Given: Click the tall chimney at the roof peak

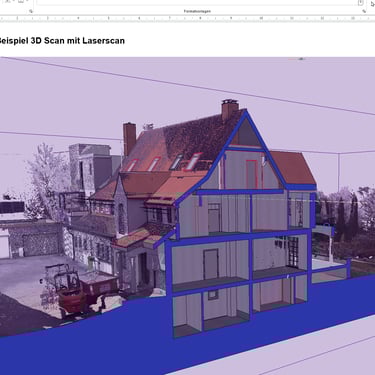Looking at the screenshot, I should (x=230, y=109).
